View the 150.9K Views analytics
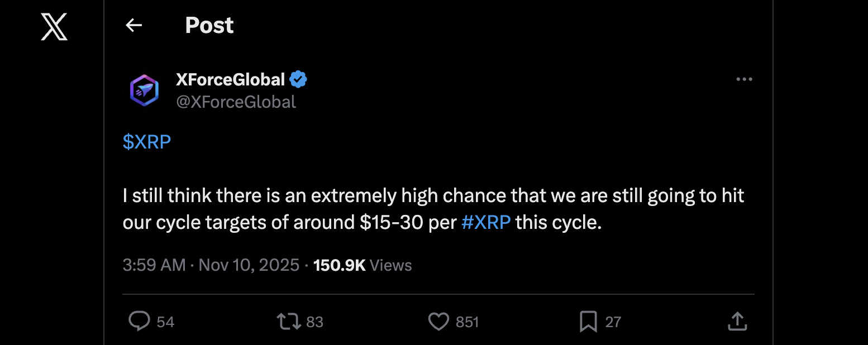The image size is (868, 345). pos(363,265)
